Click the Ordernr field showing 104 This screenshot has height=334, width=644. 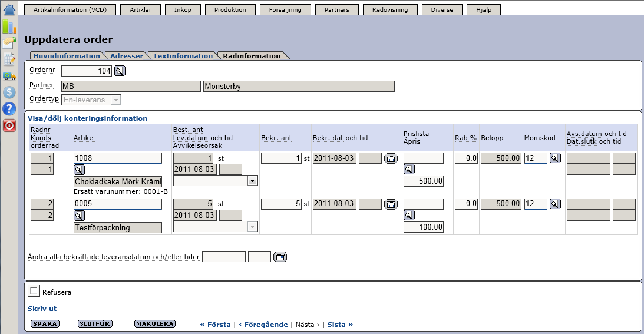[87, 71]
